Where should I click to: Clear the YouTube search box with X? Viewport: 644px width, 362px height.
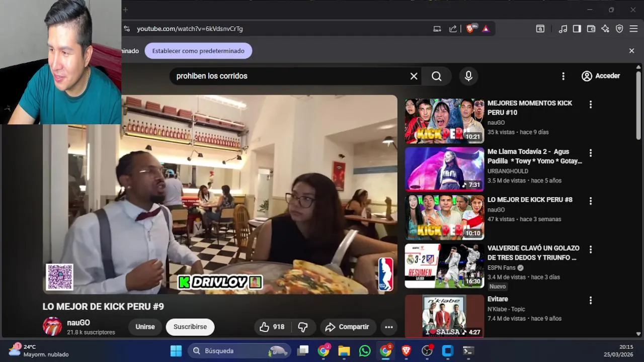click(x=414, y=76)
